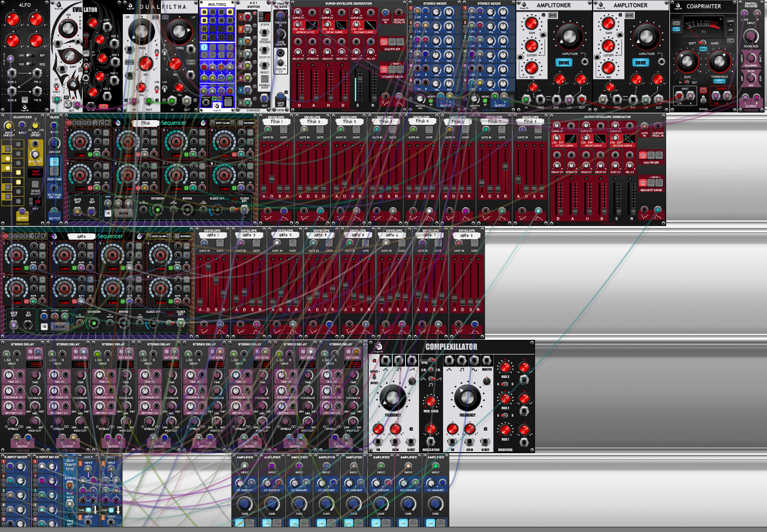Click input jack 1 on 8x1 Switch
The width and height of the screenshot is (767, 532).
[247, 17]
